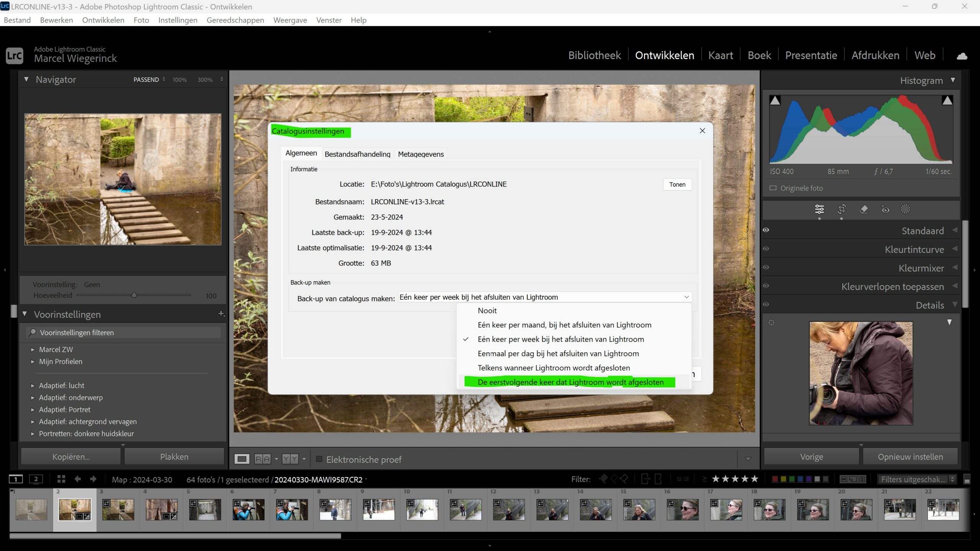Toggle the filter on/off switch
The width and height of the screenshot is (980, 551).
coord(967,479)
